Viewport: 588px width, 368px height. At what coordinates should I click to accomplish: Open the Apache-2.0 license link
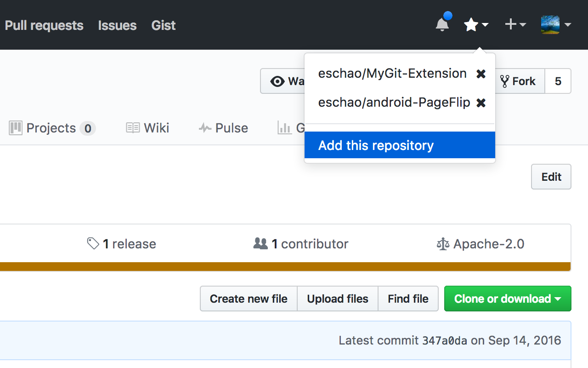(x=481, y=244)
